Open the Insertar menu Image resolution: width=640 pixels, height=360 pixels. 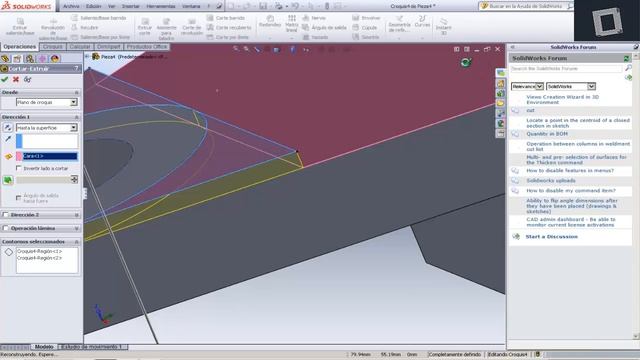(x=131, y=6)
